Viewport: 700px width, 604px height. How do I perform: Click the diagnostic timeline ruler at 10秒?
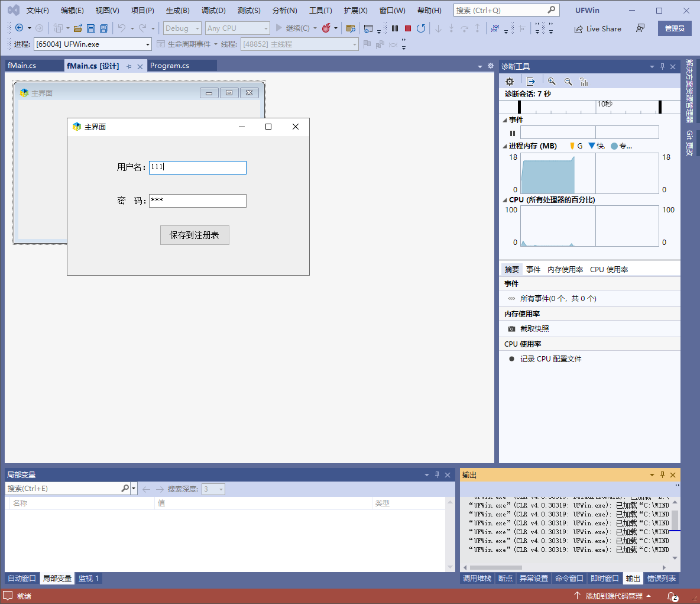(x=604, y=104)
